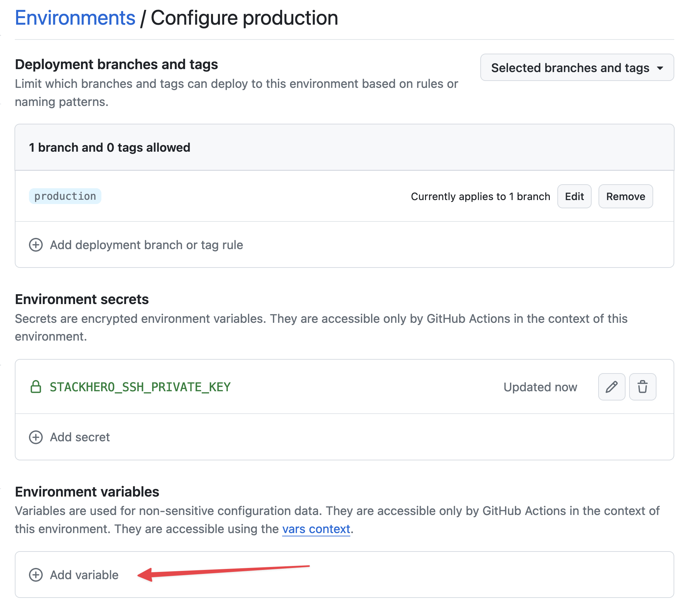Click the pencil icon to edit the secret
This screenshot has width=694, height=616.
tap(611, 387)
